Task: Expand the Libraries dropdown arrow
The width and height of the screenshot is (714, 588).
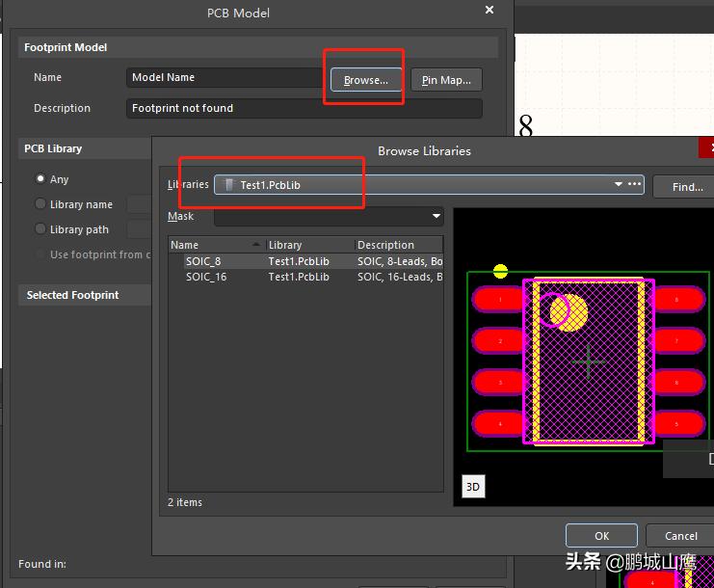Action: pos(618,184)
